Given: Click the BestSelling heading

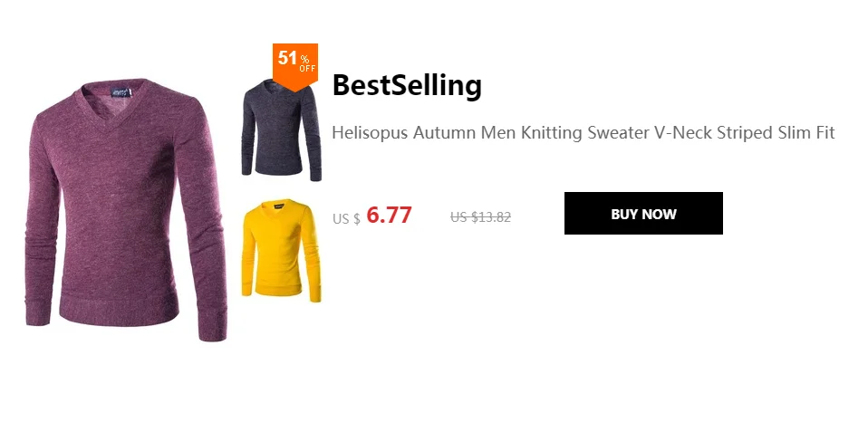Looking at the screenshot, I should click(407, 85).
